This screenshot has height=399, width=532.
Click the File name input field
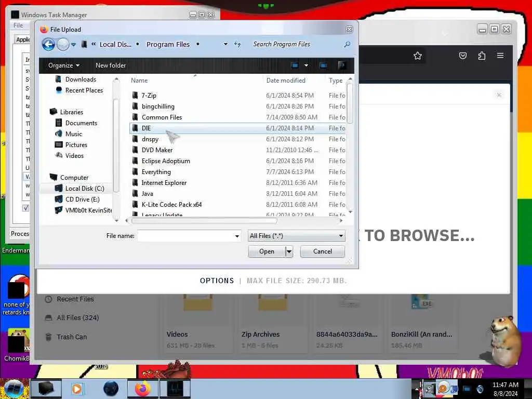[x=185, y=236]
